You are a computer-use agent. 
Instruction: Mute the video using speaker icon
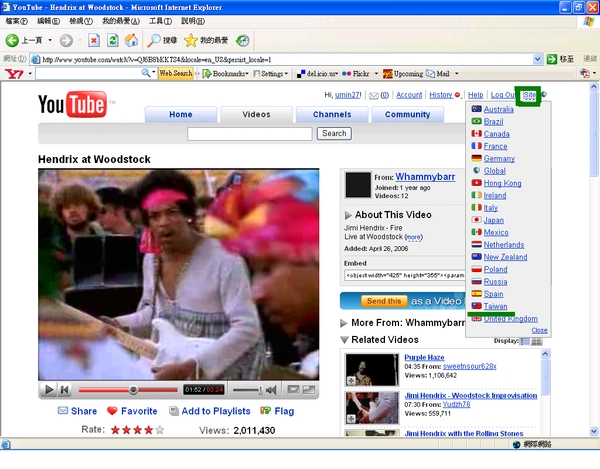[271, 390]
